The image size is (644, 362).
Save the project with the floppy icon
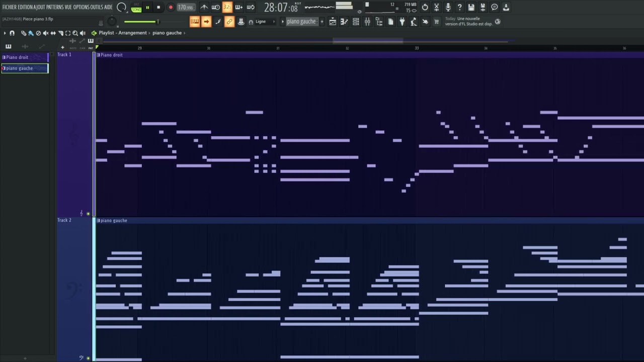click(x=471, y=7)
